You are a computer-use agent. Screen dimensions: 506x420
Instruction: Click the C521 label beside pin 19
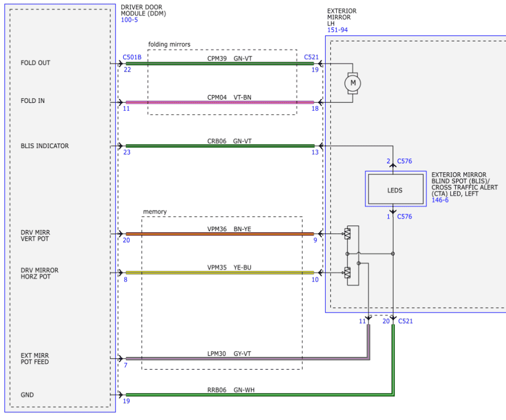coord(311,57)
